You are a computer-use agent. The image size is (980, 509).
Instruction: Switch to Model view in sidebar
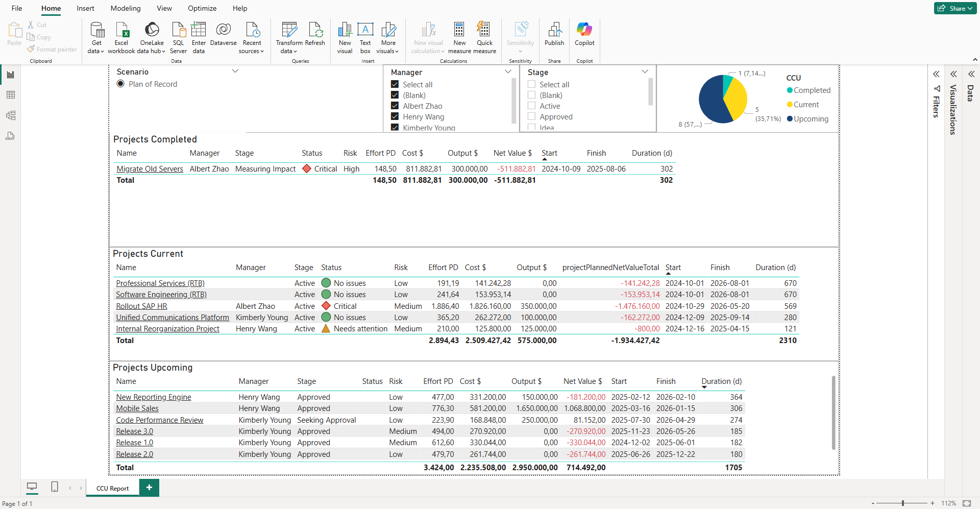pyautogui.click(x=10, y=115)
